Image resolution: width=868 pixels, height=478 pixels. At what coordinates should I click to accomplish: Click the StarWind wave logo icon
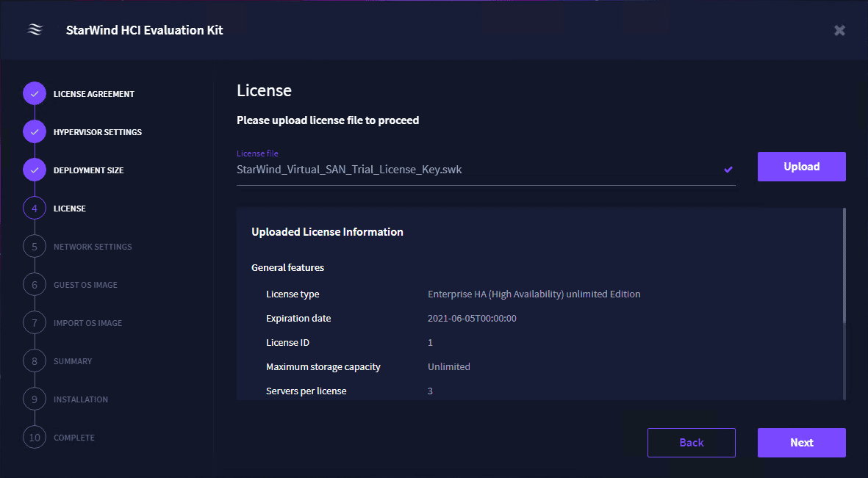pyautogui.click(x=35, y=30)
